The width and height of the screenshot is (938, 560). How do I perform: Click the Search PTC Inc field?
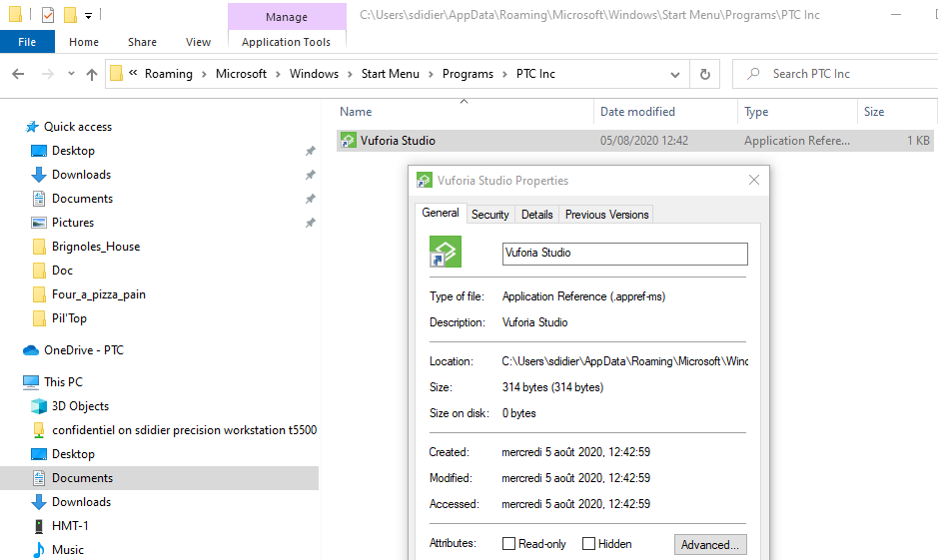837,74
